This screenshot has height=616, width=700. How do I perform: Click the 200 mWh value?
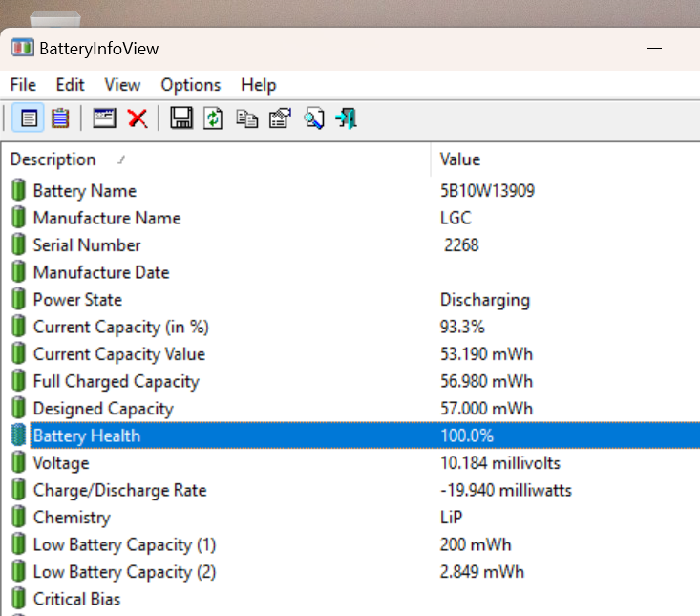(476, 545)
